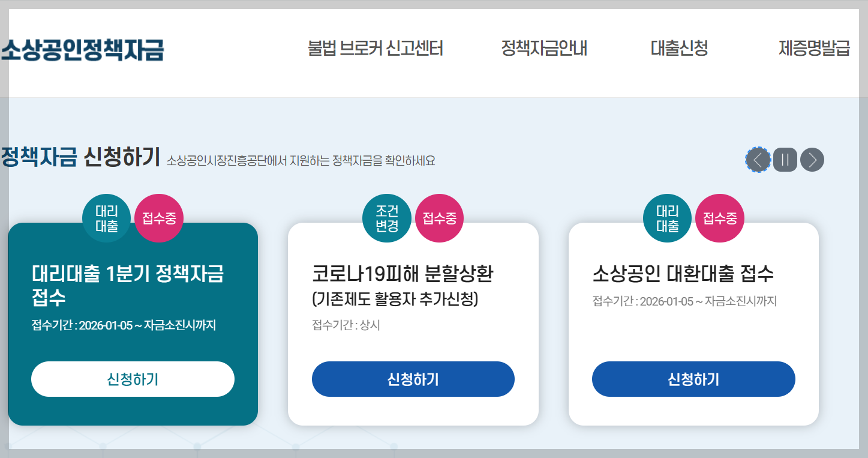Click the 접수중 badge on the first card
868x458 pixels.
pos(159,217)
